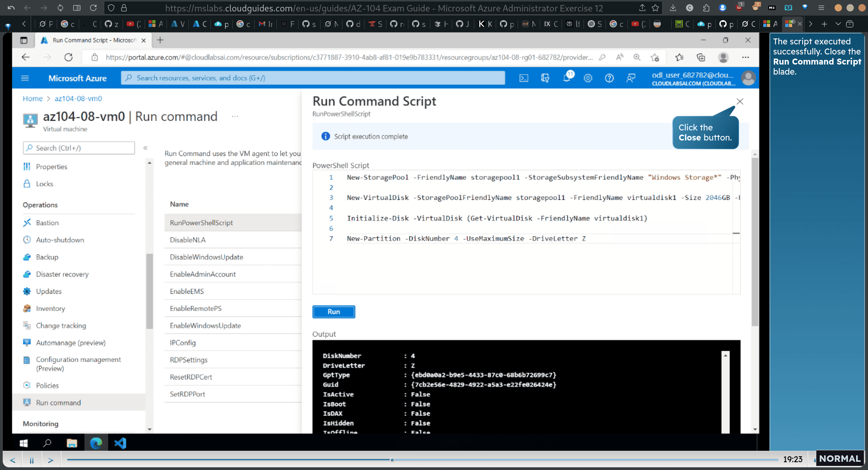Open Disaster recovery menu item

pos(62,274)
